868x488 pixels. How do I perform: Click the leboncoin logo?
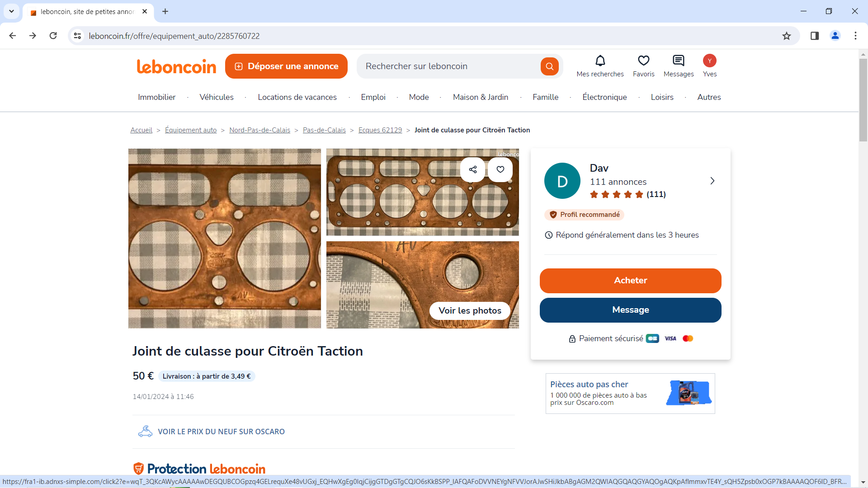pyautogui.click(x=176, y=66)
